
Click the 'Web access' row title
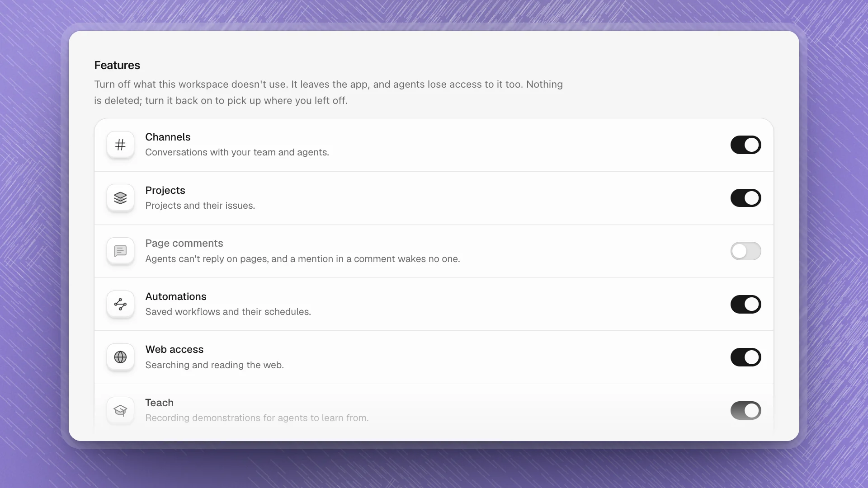point(175,349)
